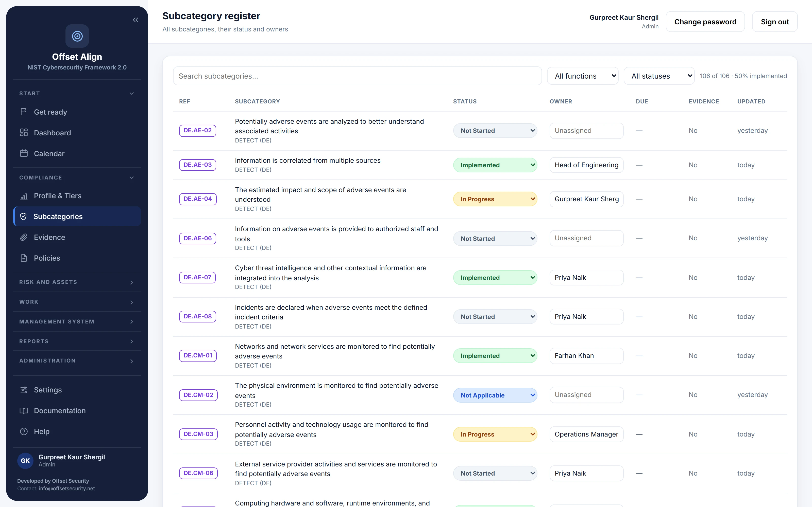The image size is (812, 507).
Task: Open the All functions filter dropdown
Action: click(x=583, y=76)
